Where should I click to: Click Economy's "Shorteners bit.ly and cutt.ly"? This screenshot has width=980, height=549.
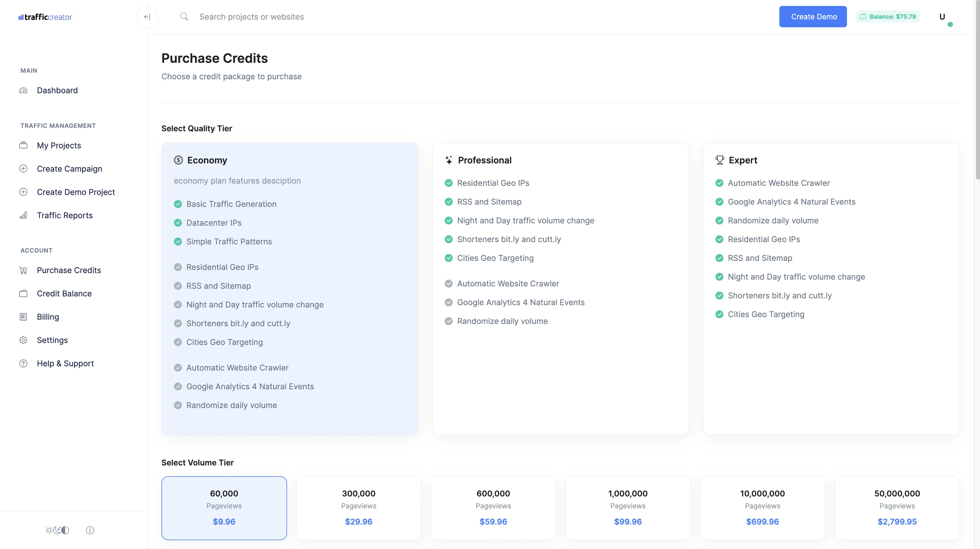238,323
